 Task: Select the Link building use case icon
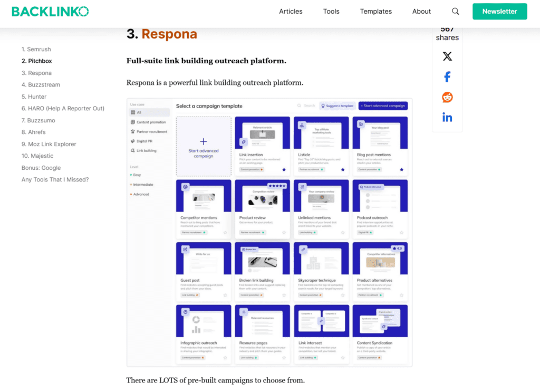pyautogui.click(x=133, y=151)
